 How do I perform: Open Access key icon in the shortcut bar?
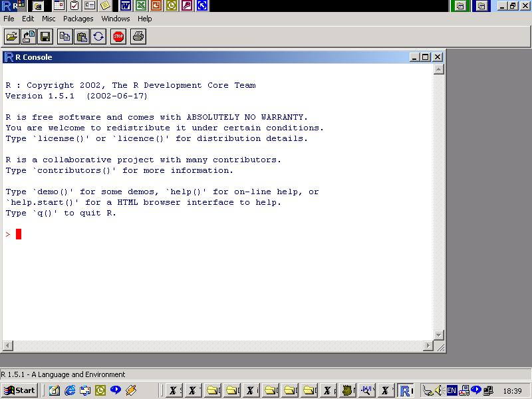tap(187, 5)
